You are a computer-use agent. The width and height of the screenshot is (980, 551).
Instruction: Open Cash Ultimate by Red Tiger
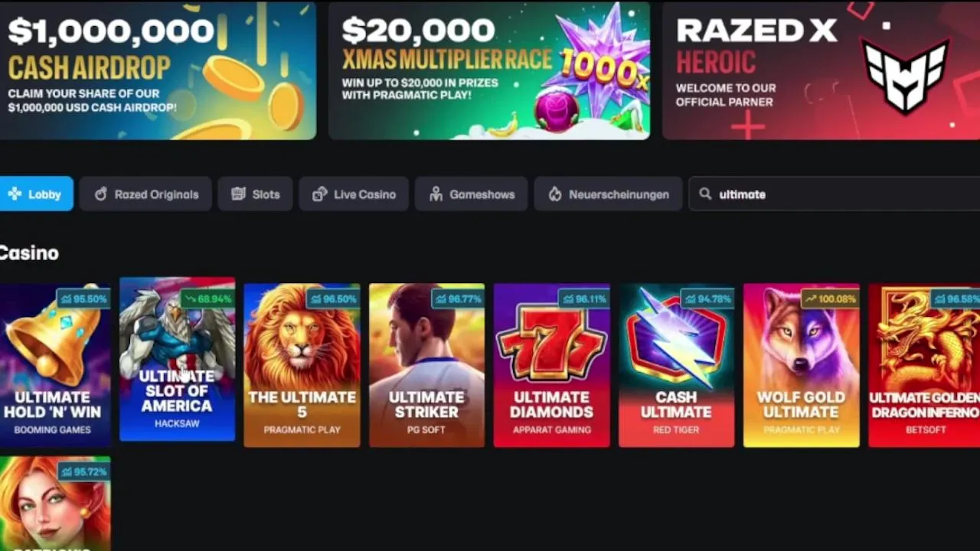coord(676,365)
